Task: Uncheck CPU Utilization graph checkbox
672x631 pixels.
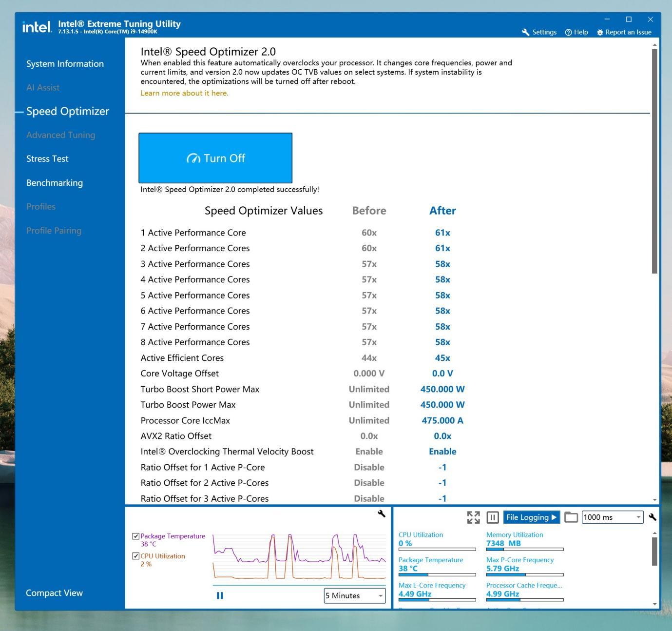Action: [x=136, y=556]
